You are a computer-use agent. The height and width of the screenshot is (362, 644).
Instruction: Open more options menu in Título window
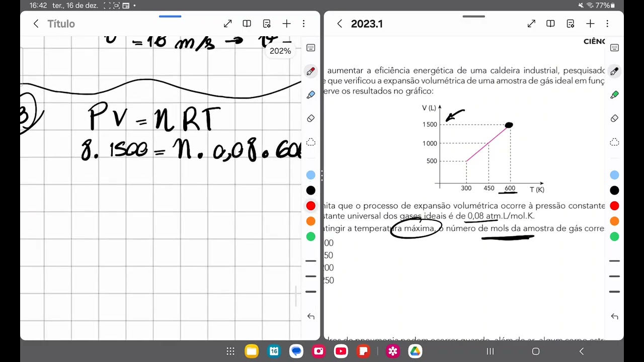coord(303,24)
